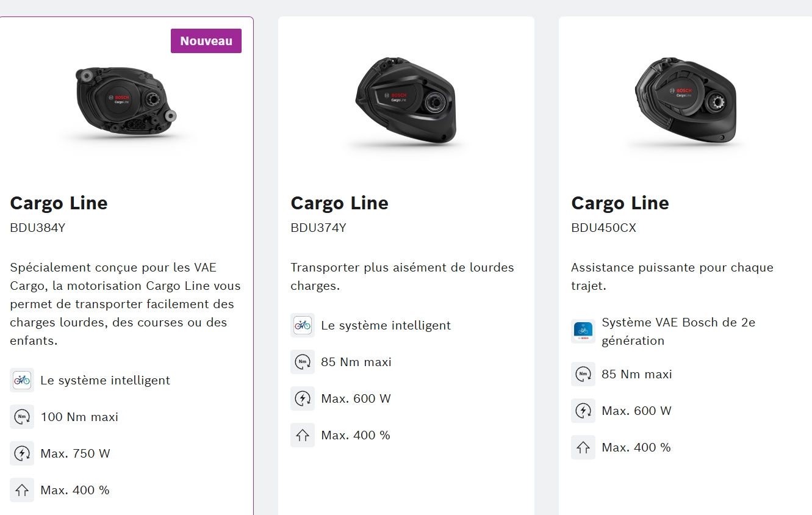Click the power icon beside BDU450CX Max. 600 W
812x515 pixels.
(x=583, y=411)
